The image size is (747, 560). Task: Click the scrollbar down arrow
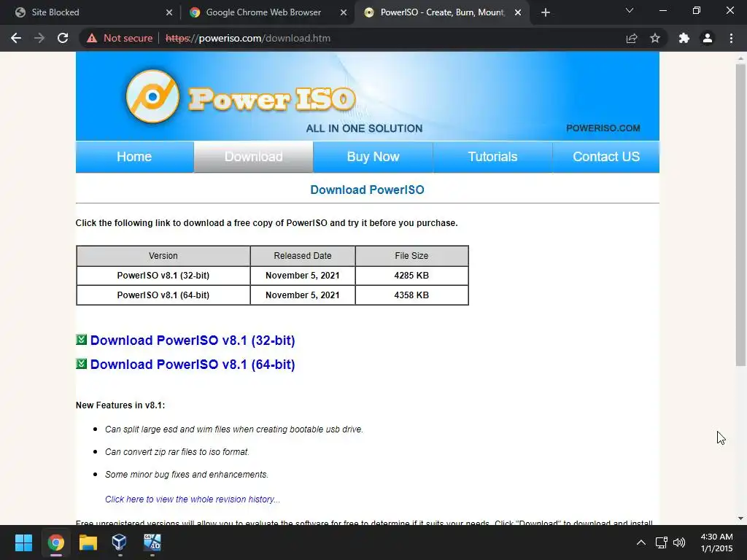[740, 518]
